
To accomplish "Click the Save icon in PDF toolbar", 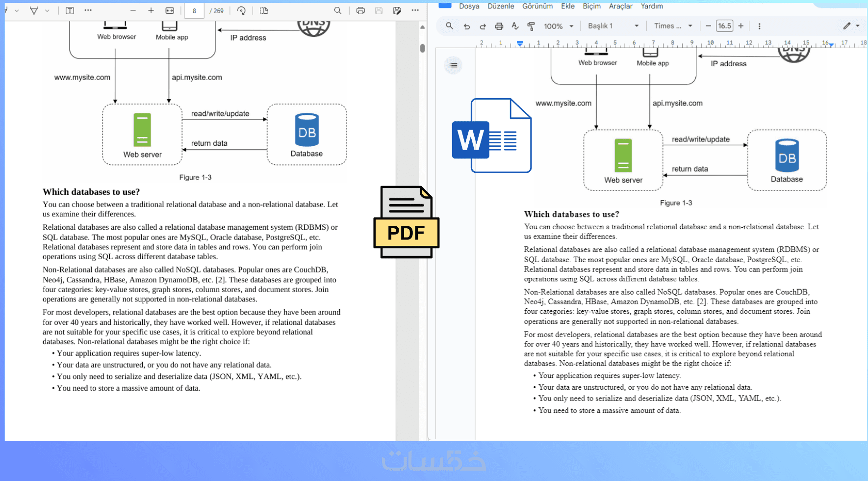I will pos(379,10).
